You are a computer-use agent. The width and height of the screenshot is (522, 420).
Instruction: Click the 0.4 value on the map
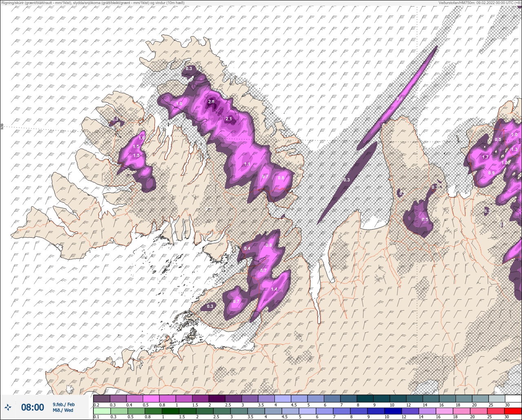(247, 248)
